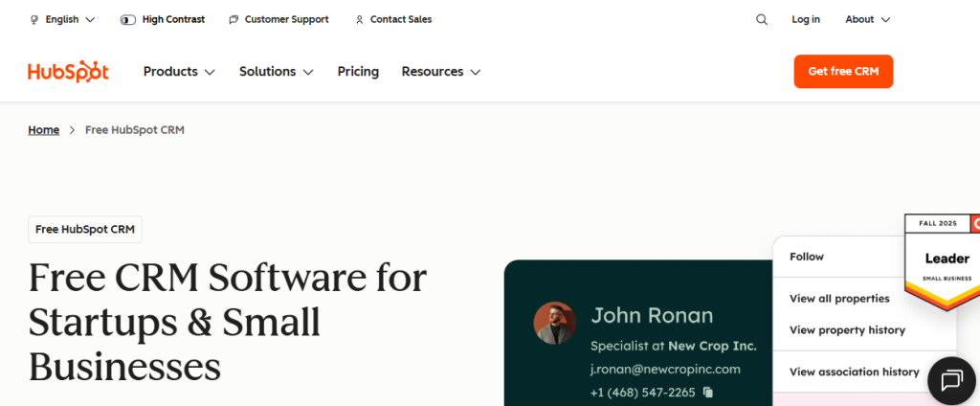Click the Home breadcrumb link
The image size is (980, 406).
pos(44,130)
